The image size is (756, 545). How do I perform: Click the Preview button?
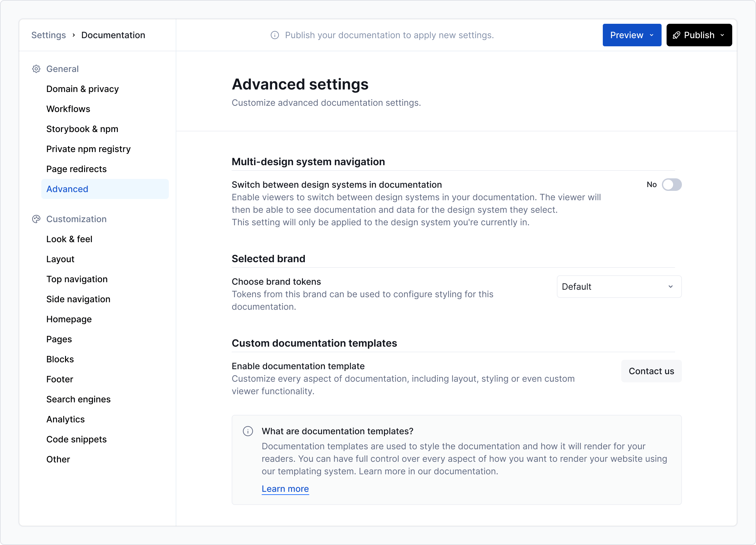(632, 35)
